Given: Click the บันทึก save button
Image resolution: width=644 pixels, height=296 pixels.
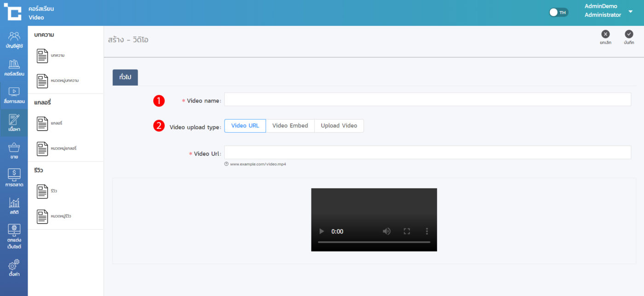Looking at the screenshot, I should pyautogui.click(x=629, y=37).
